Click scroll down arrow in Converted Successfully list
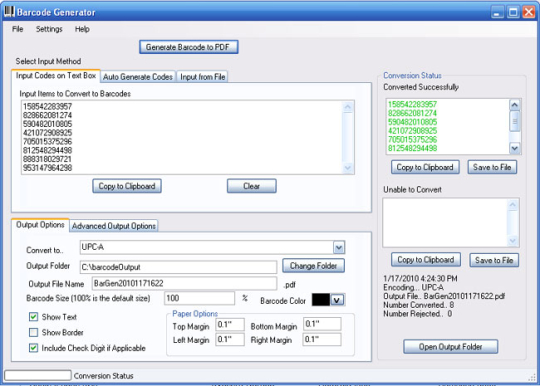The image size is (540, 386). point(515,148)
